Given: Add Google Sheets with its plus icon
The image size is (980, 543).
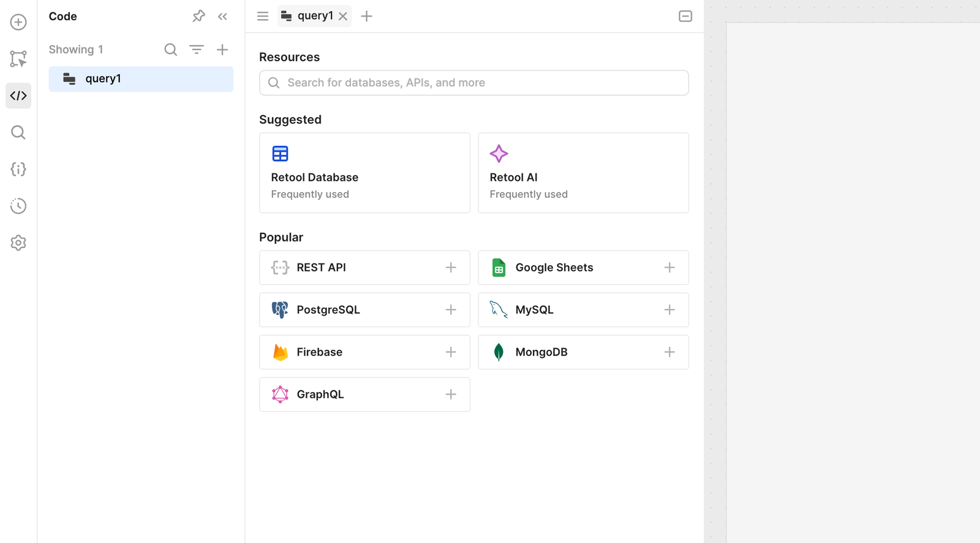Looking at the screenshot, I should [x=669, y=268].
